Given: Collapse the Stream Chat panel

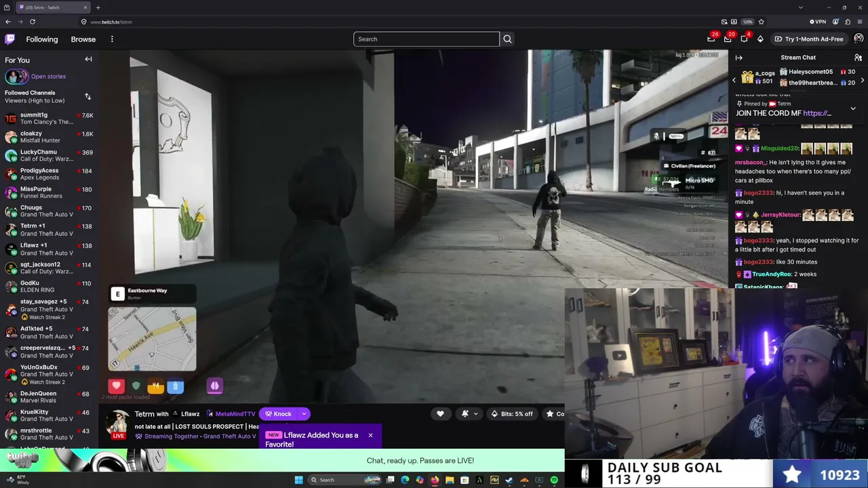Looking at the screenshot, I should (738, 58).
